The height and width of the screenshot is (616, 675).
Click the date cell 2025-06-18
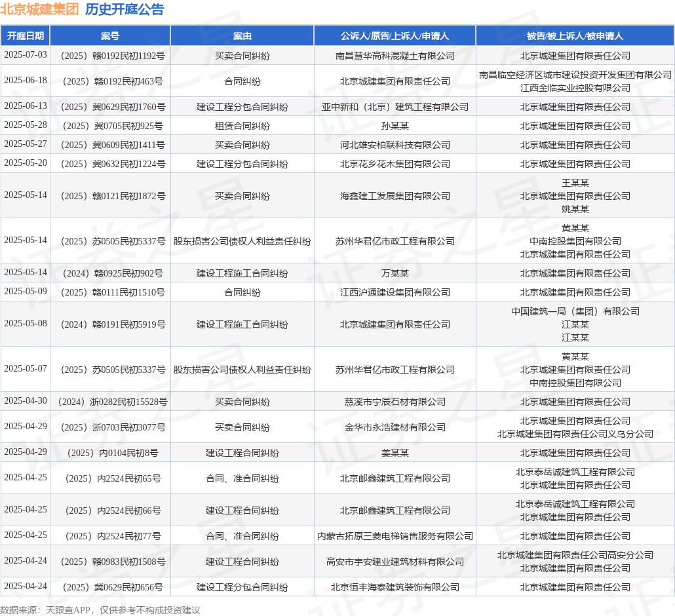pyautogui.click(x=26, y=81)
